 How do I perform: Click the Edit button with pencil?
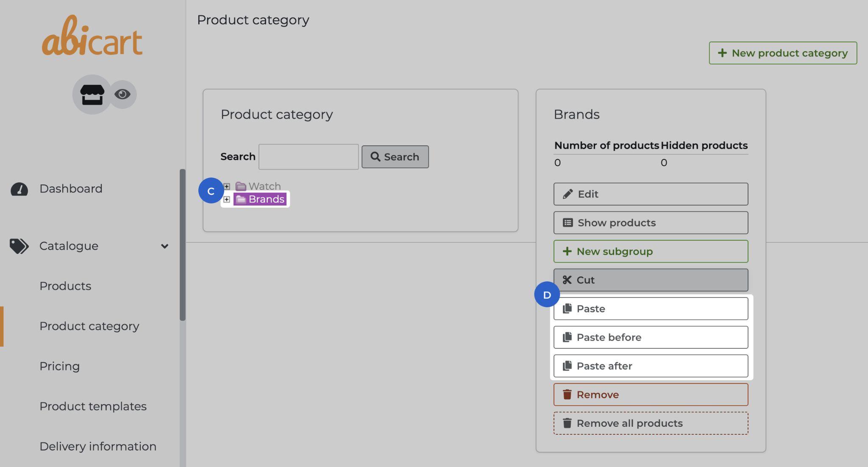point(650,194)
